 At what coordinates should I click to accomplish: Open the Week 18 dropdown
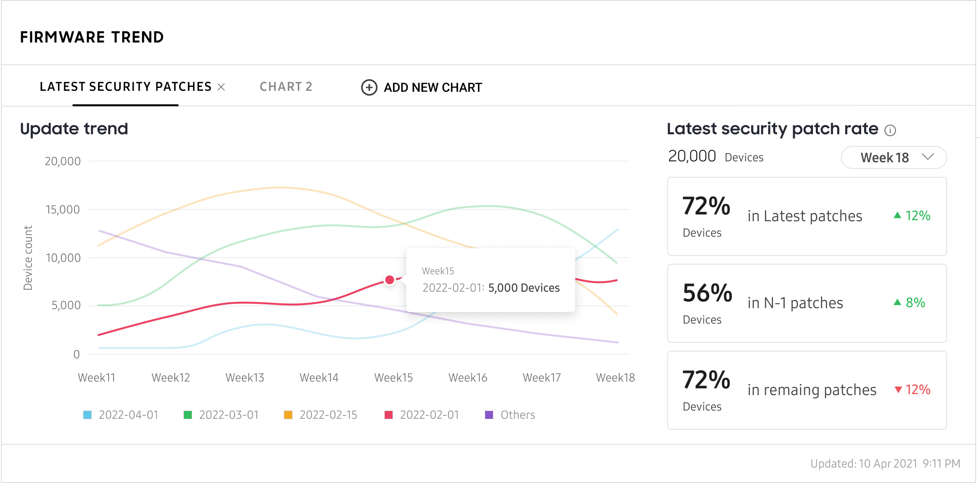point(894,157)
